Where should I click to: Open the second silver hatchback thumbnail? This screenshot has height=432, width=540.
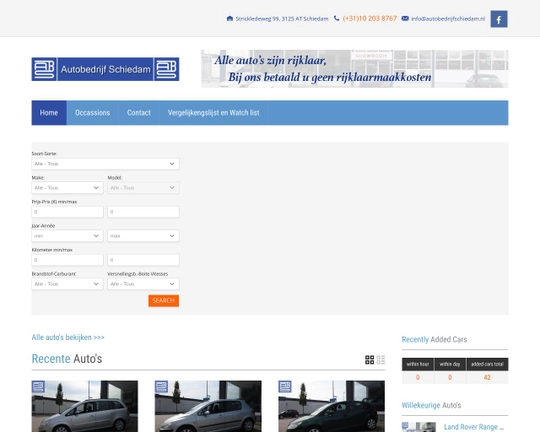208,406
